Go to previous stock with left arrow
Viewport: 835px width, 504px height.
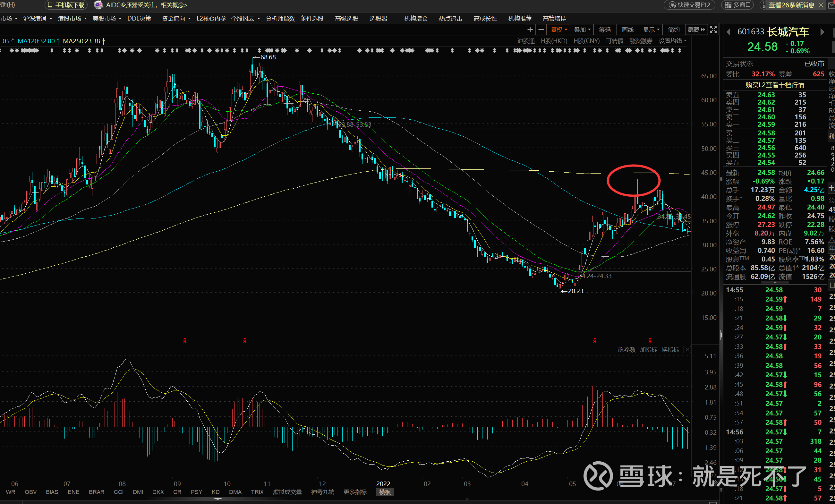click(728, 32)
